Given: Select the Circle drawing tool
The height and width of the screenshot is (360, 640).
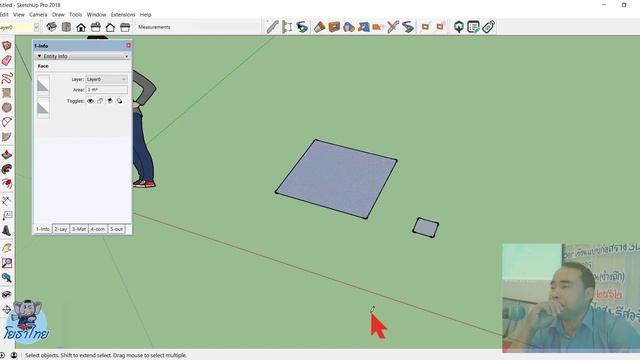Looking at the screenshot, I should click(7, 107).
